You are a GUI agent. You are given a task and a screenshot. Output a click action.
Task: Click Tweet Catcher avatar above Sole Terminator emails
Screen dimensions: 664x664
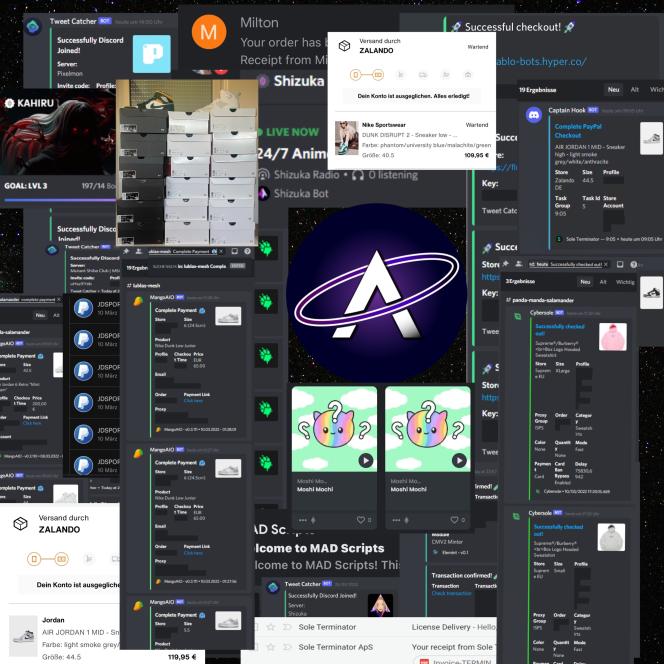coord(273,587)
